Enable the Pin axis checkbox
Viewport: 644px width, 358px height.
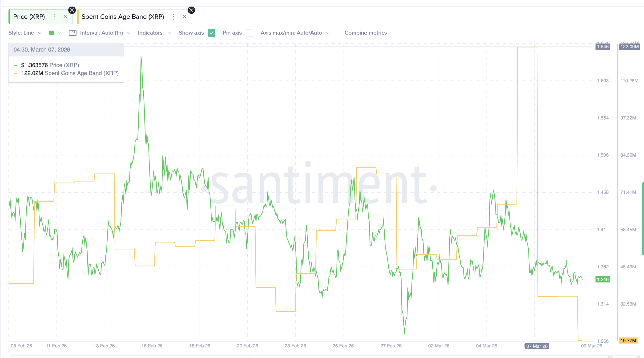pyautogui.click(x=249, y=33)
